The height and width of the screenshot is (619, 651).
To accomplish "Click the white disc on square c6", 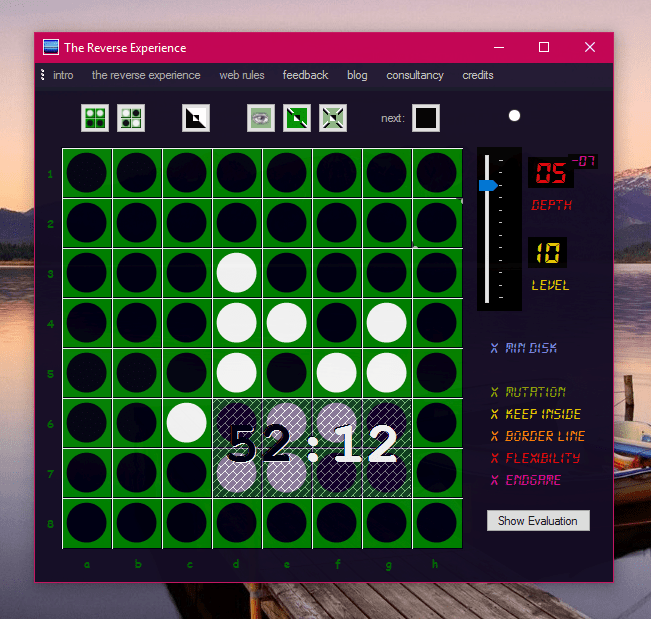I will (187, 423).
